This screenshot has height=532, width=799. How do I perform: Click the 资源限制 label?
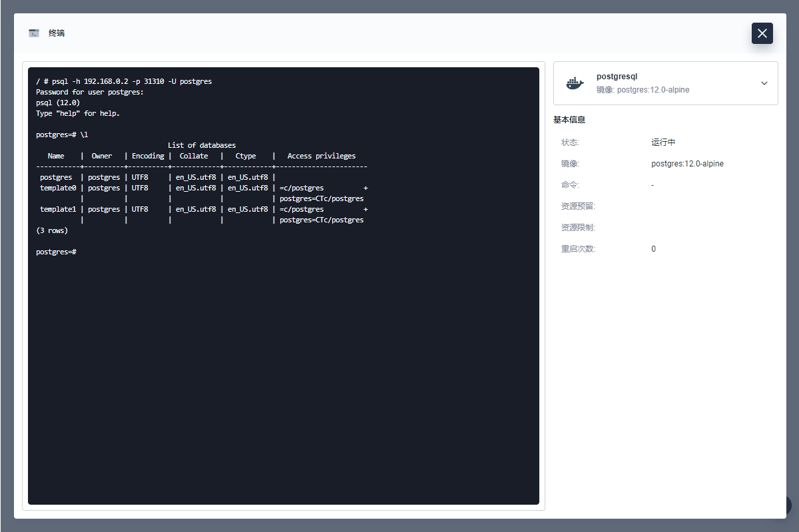(x=578, y=228)
